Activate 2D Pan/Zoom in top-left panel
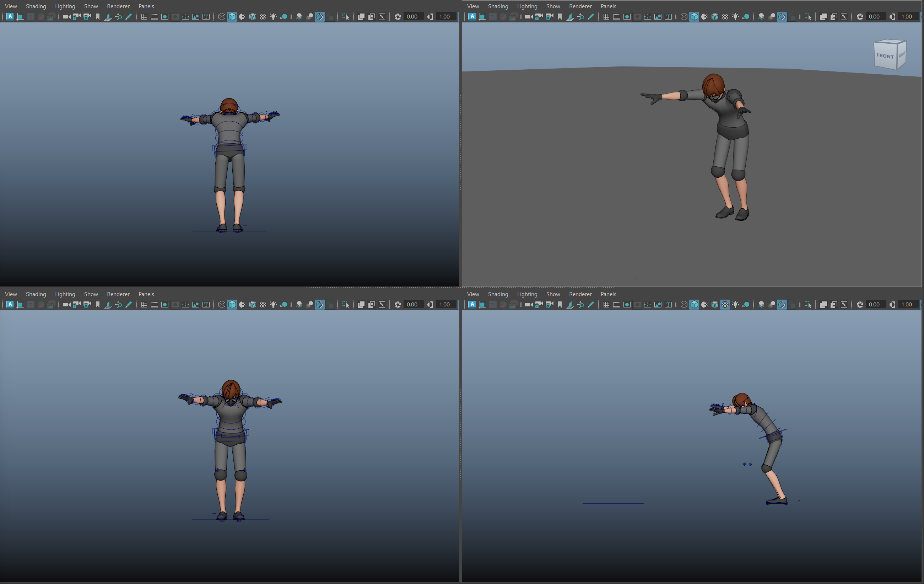 [x=118, y=16]
